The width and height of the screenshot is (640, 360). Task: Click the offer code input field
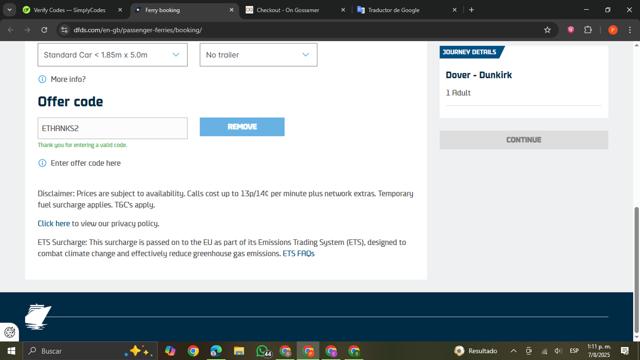tap(113, 128)
